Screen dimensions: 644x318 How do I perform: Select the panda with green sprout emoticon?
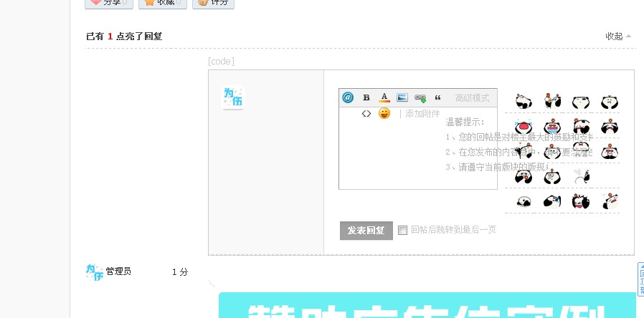pos(610,102)
